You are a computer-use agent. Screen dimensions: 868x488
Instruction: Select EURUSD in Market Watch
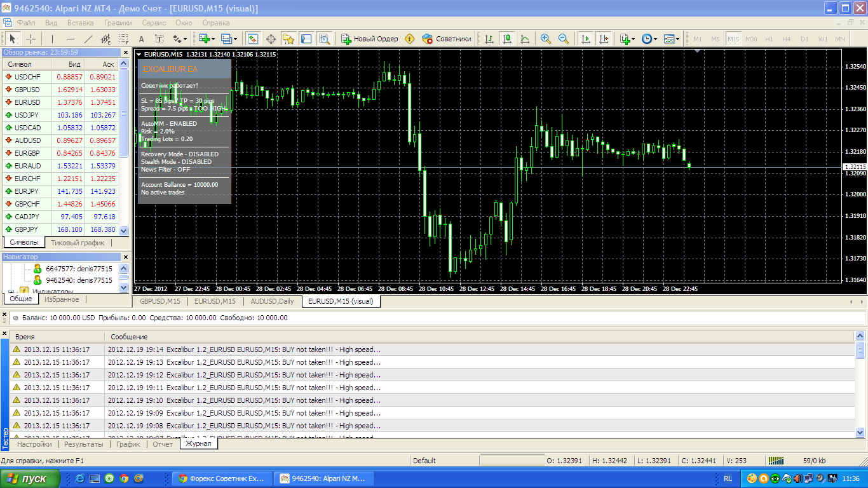[x=60, y=102]
